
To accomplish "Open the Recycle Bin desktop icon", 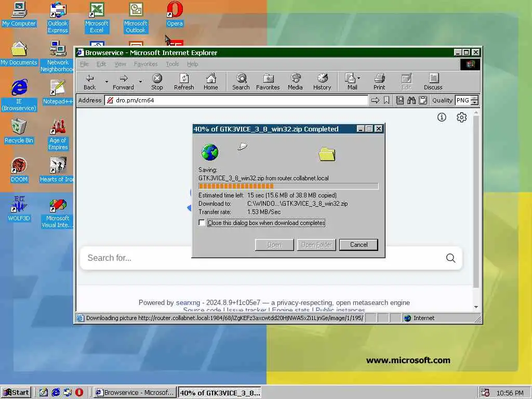I will click(x=19, y=131).
